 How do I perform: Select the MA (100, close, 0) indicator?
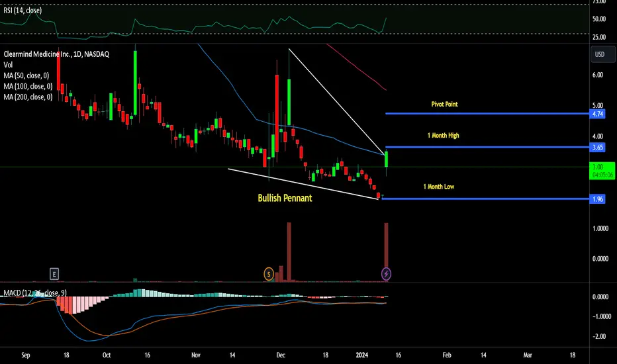click(x=28, y=86)
